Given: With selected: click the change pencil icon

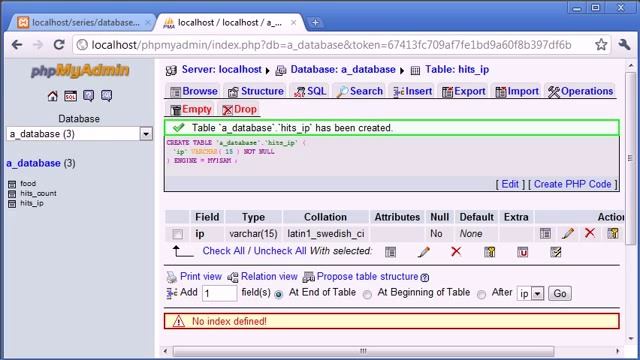Looking at the screenshot, I should coord(423,252).
